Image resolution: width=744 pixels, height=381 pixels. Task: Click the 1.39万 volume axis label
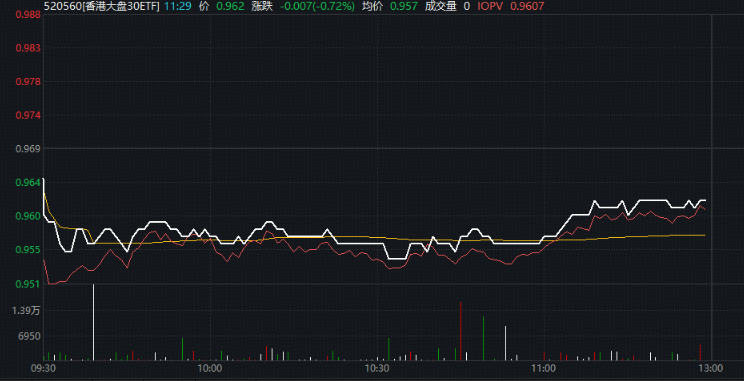pos(27,311)
